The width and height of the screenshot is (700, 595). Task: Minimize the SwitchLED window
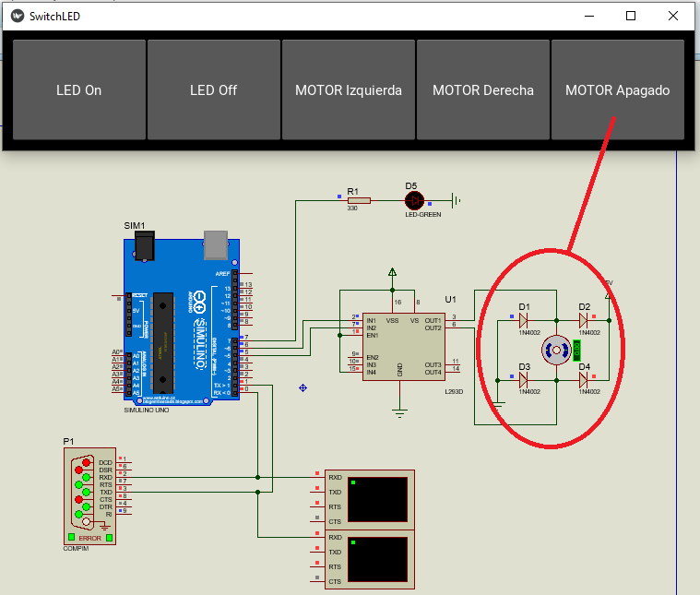coord(589,16)
